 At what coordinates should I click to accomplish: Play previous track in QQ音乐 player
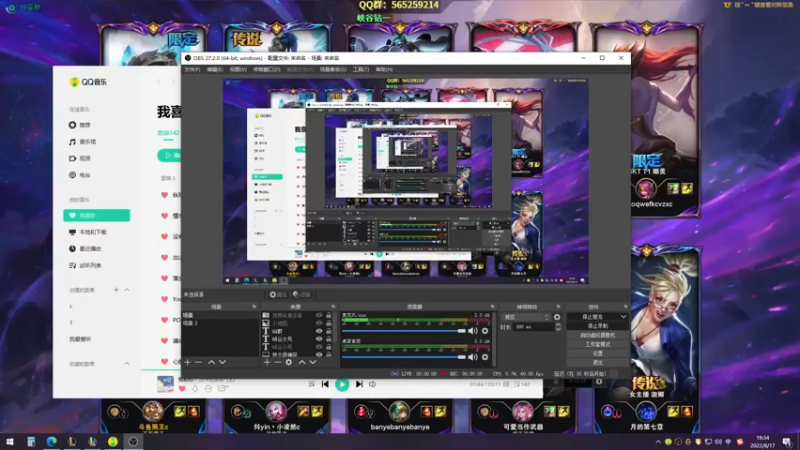325,384
